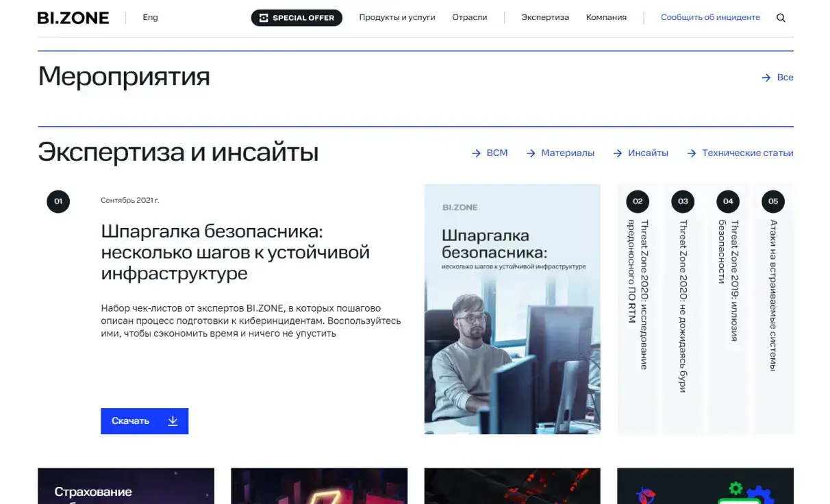Expand slide 05 Атаки на встраиваемые системы

tap(773, 310)
